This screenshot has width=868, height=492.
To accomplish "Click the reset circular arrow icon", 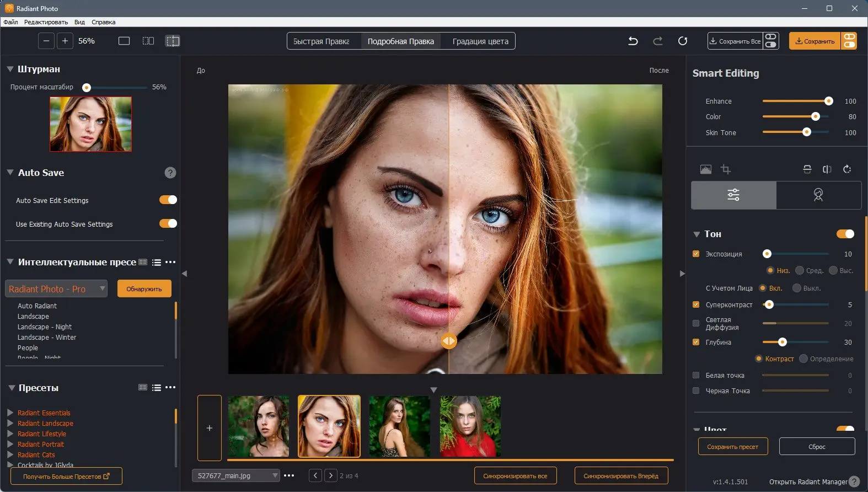I will (x=683, y=41).
